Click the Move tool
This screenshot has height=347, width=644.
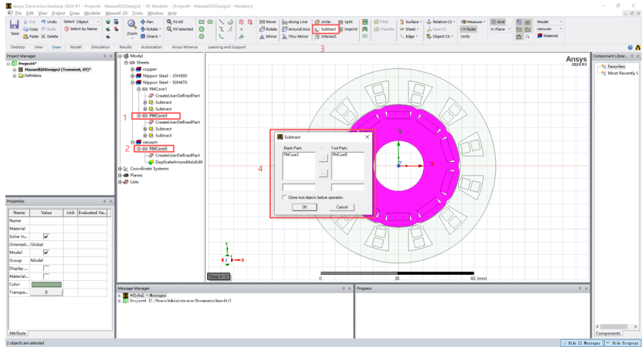tap(267, 21)
